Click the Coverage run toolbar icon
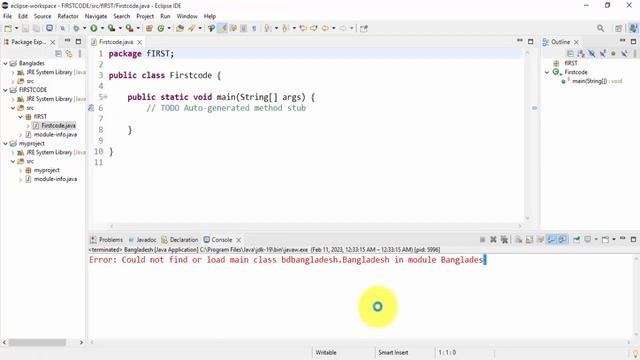The height and width of the screenshot is (360, 640). (x=111, y=28)
